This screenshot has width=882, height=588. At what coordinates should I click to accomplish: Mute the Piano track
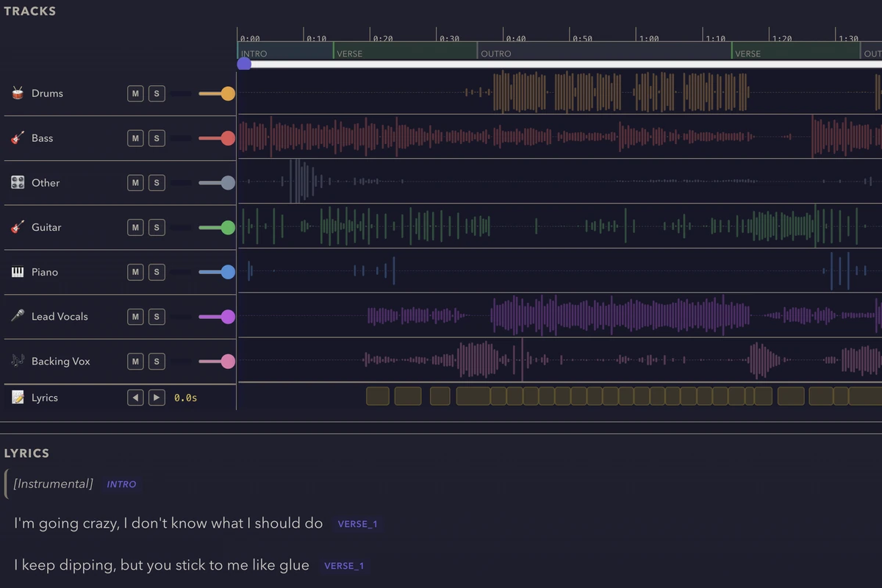[x=135, y=272]
